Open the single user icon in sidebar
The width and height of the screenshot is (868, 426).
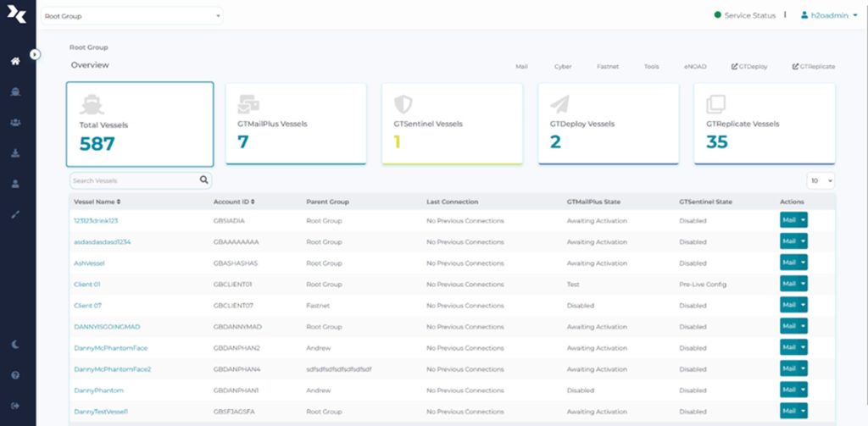coord(15,184)
